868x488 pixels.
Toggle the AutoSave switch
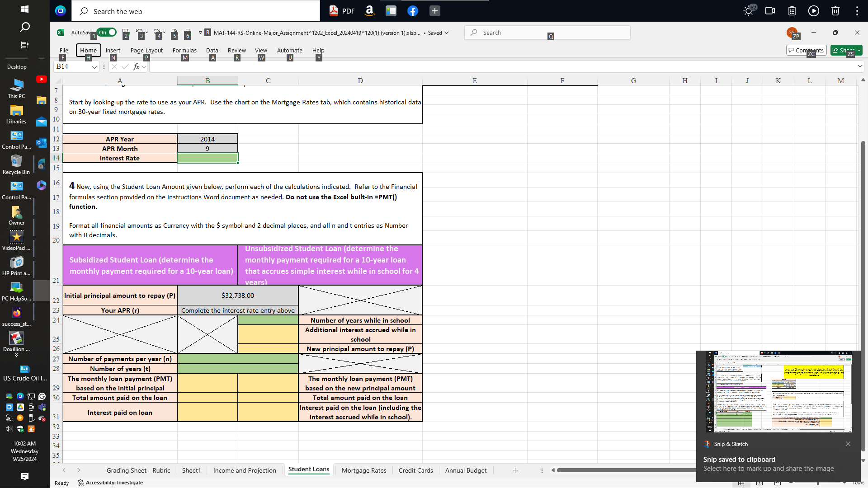pyautogui.click(x=107, y=33)
